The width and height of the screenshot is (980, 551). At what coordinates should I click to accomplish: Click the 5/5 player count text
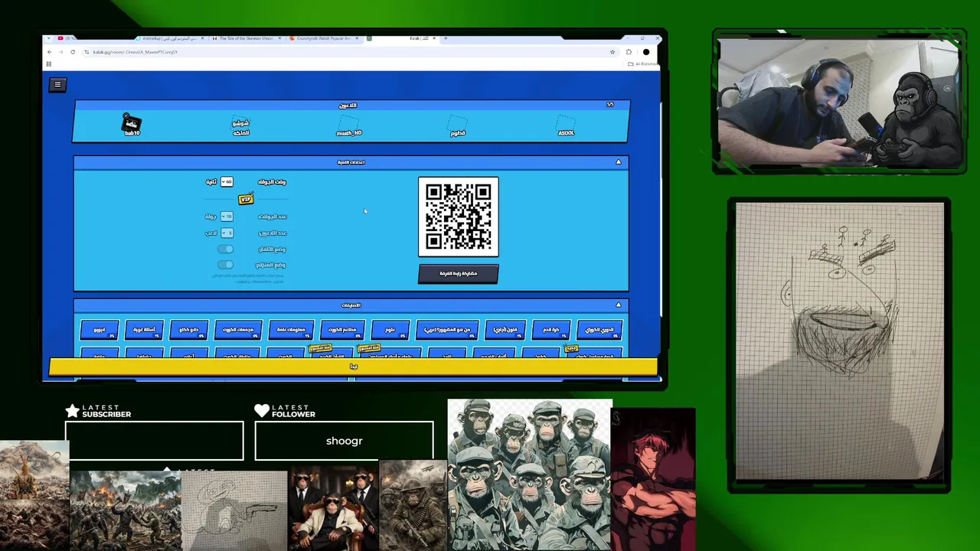(610, 105)
